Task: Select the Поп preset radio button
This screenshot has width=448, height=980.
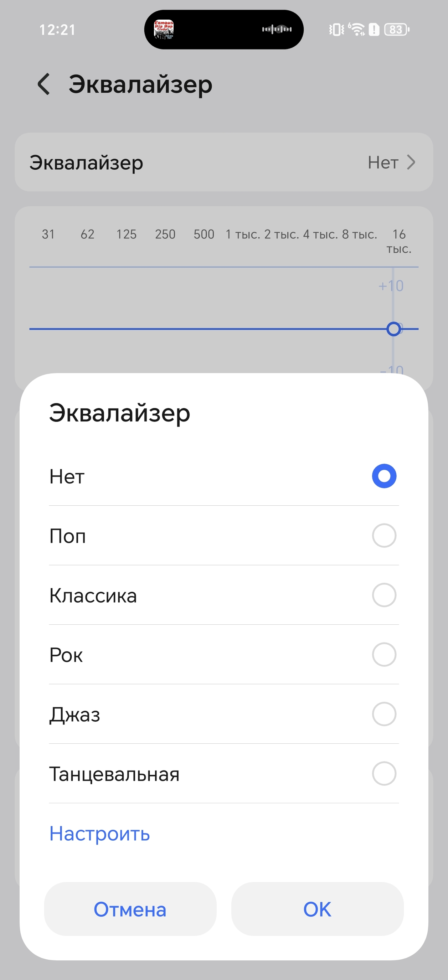Action: pos(384,536)
